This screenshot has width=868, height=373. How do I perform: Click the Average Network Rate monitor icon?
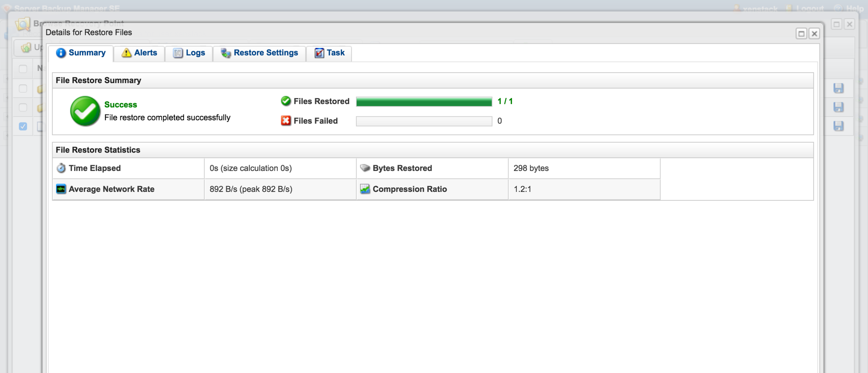(61, 189)
